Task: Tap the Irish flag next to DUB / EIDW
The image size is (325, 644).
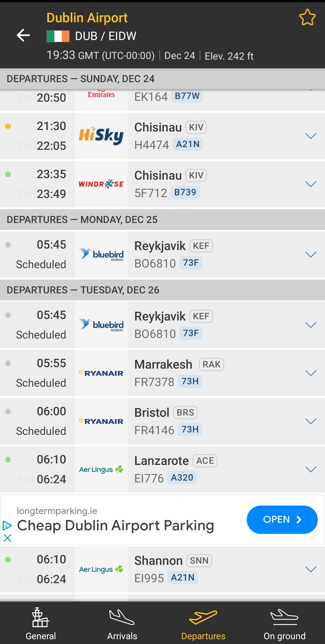Action: pos(58,36)
